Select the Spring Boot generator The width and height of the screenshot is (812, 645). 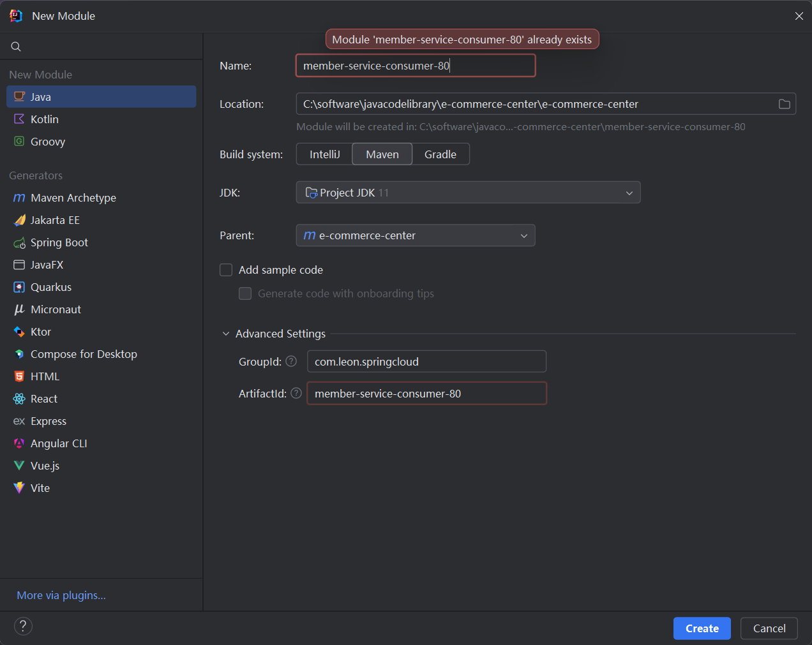[59, 242]
